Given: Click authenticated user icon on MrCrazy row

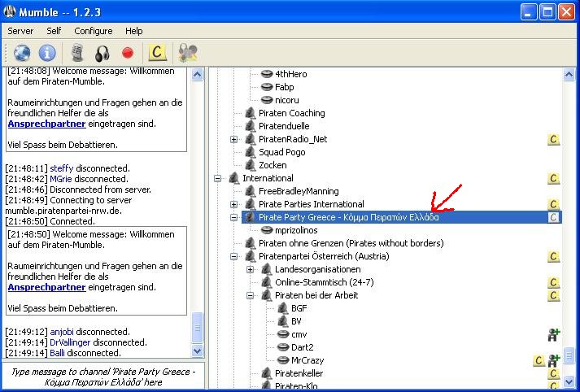Looking at the screenshot, I should point(554,360).
